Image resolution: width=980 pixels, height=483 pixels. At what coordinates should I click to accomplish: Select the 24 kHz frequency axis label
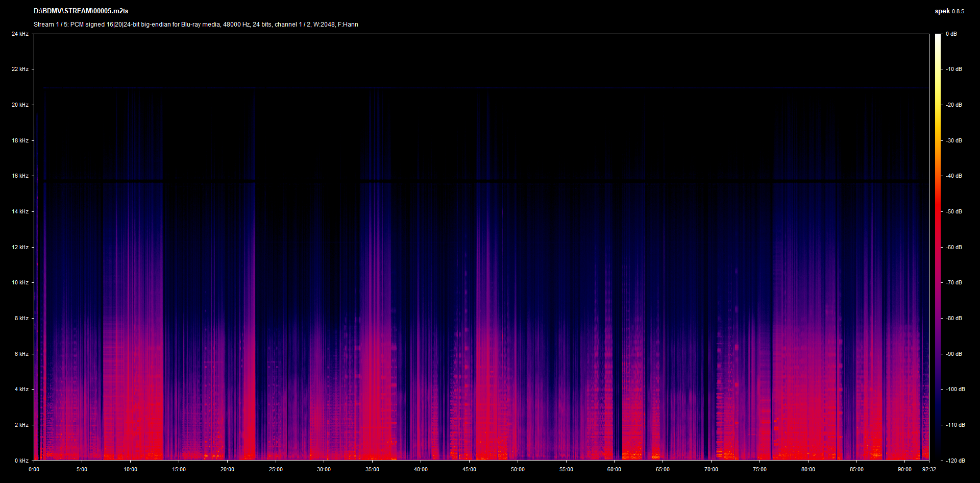[x=20, y=34]
